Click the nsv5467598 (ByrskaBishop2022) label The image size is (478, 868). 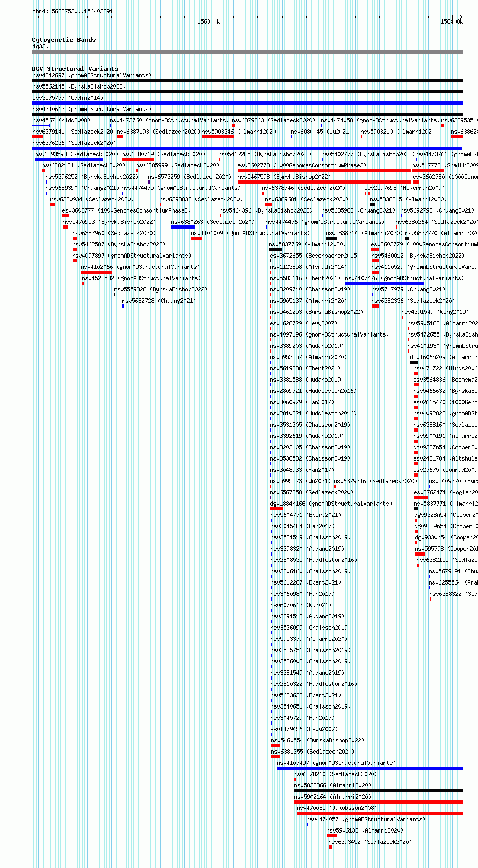click(x=285, y=177)
